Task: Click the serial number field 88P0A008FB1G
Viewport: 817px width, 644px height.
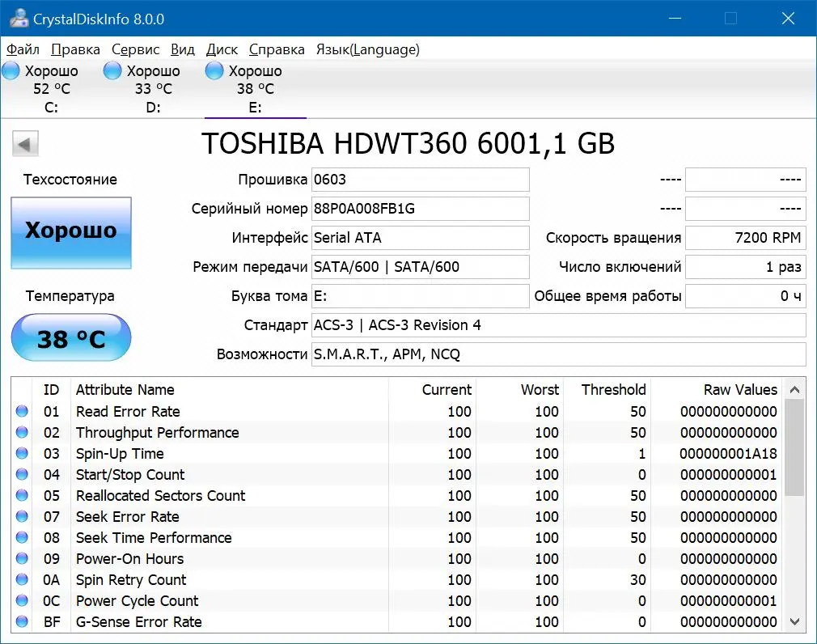Action: pyautogui.click(x=421, y=209)
